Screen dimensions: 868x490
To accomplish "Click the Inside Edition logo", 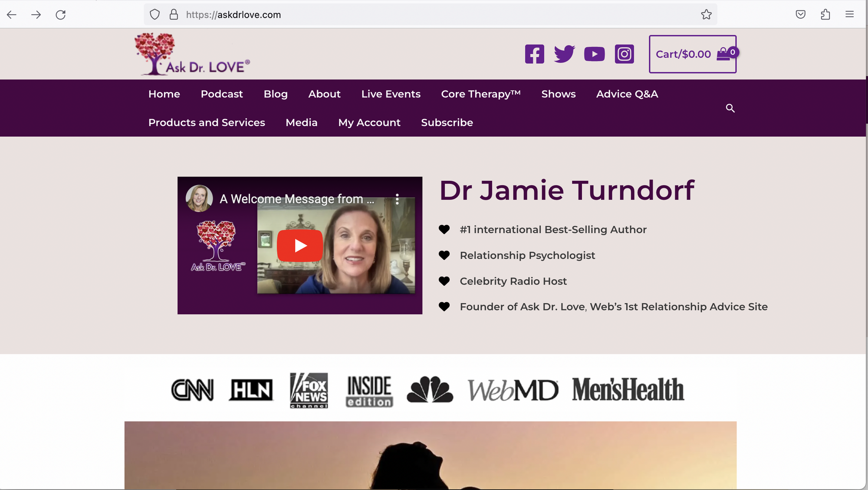I will [x=369, y=391].
